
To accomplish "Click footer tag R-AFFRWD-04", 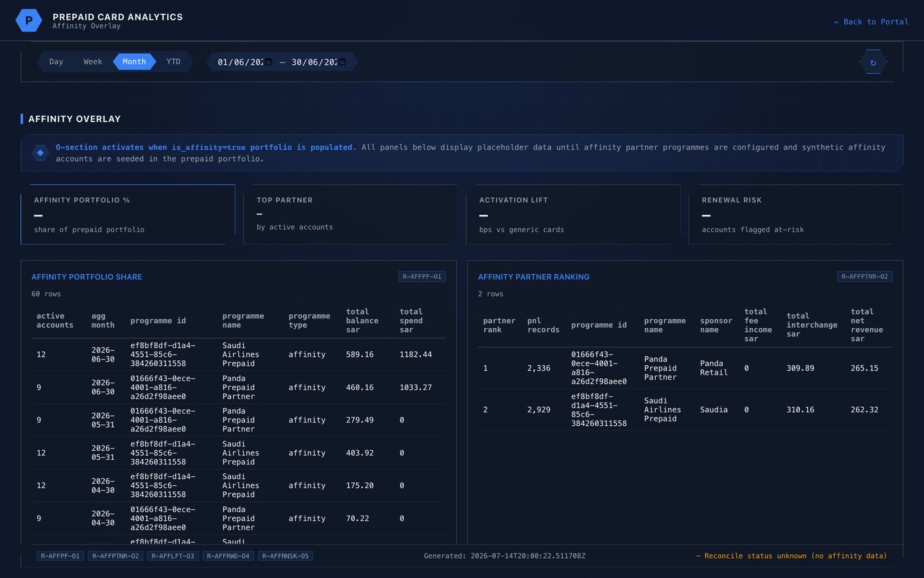I will click(x=228, y=556).
